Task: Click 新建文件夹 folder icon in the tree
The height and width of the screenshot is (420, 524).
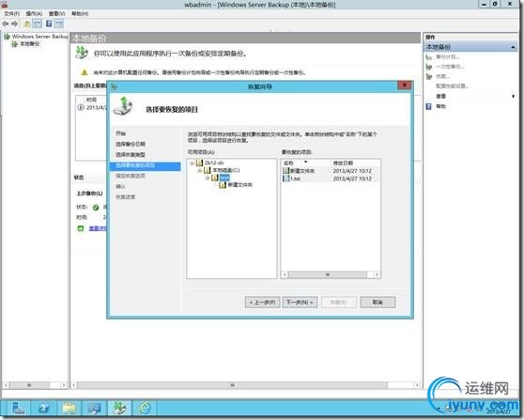Action: coord(223,184)
